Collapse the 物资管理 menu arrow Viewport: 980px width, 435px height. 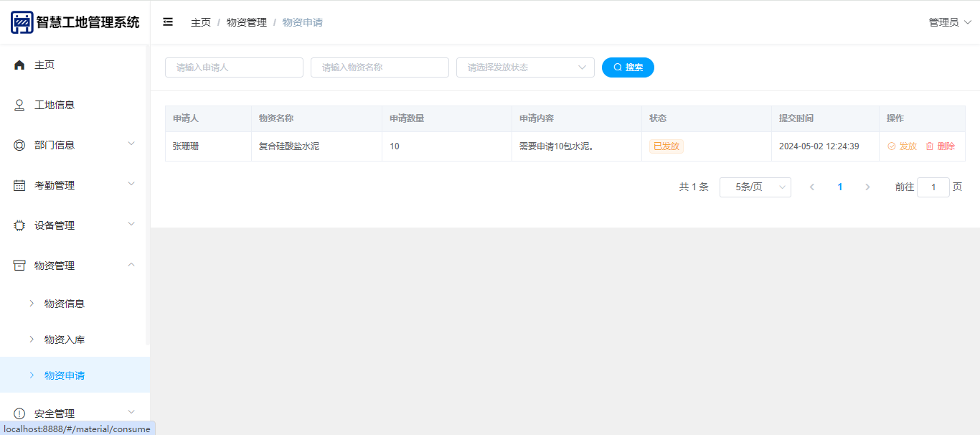pyautogui.click(x=131, y=265)
